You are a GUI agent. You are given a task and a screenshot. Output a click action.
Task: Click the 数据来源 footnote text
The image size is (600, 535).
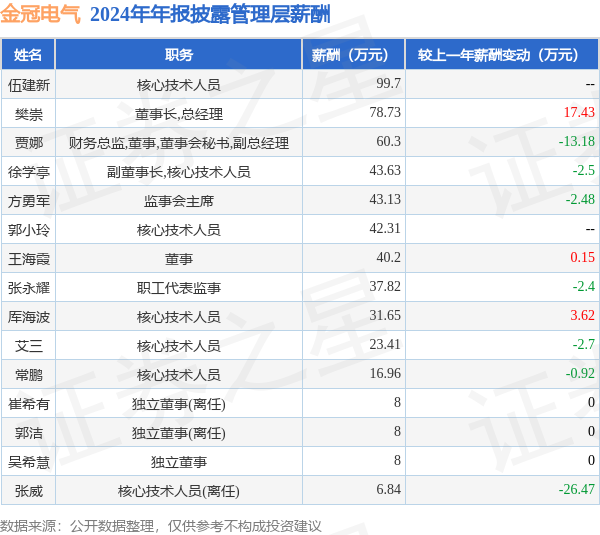coord(161,526)
